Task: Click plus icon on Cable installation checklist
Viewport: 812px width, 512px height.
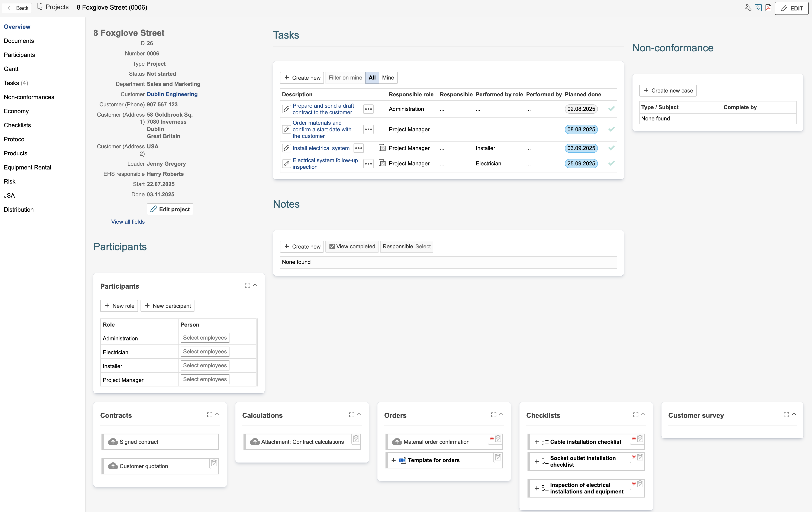Action: [x=537, y=442]
